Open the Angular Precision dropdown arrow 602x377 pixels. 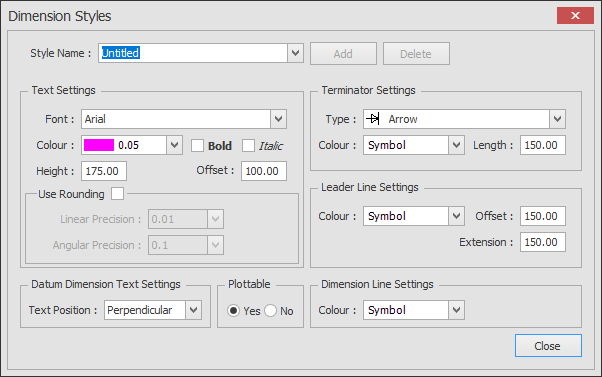(215, 245)
